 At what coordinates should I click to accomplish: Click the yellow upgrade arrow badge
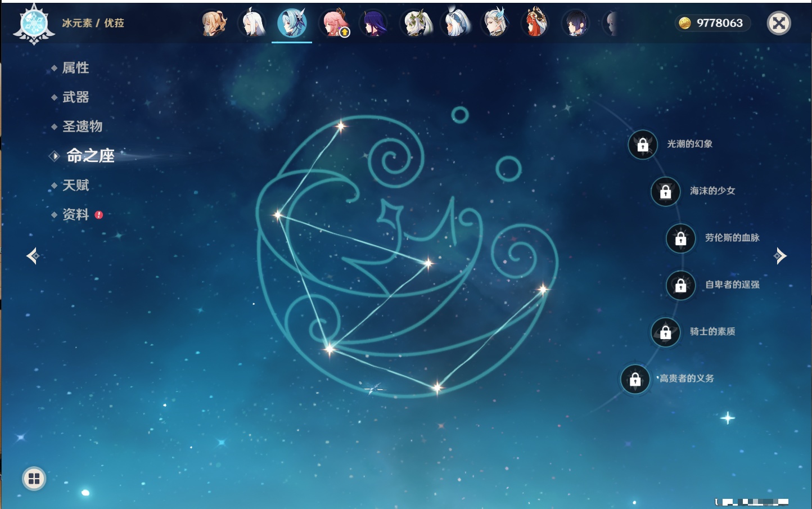tap(345, 33)
